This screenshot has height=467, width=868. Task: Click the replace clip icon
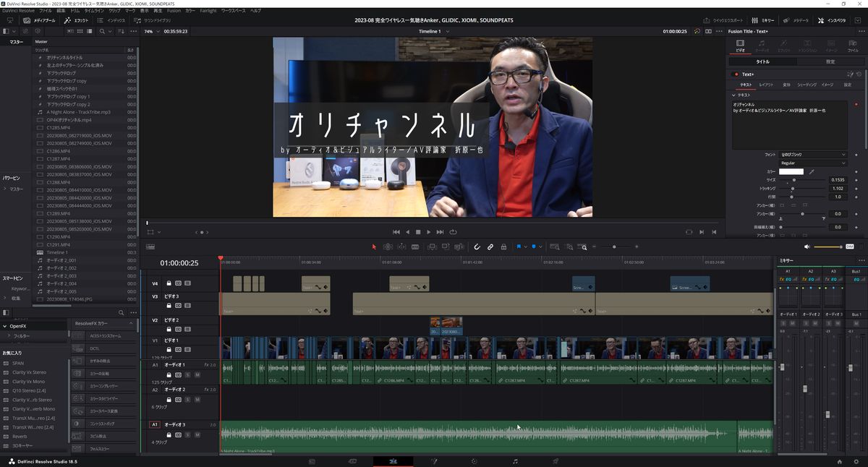pyautogui.click(x=459, y=247)
